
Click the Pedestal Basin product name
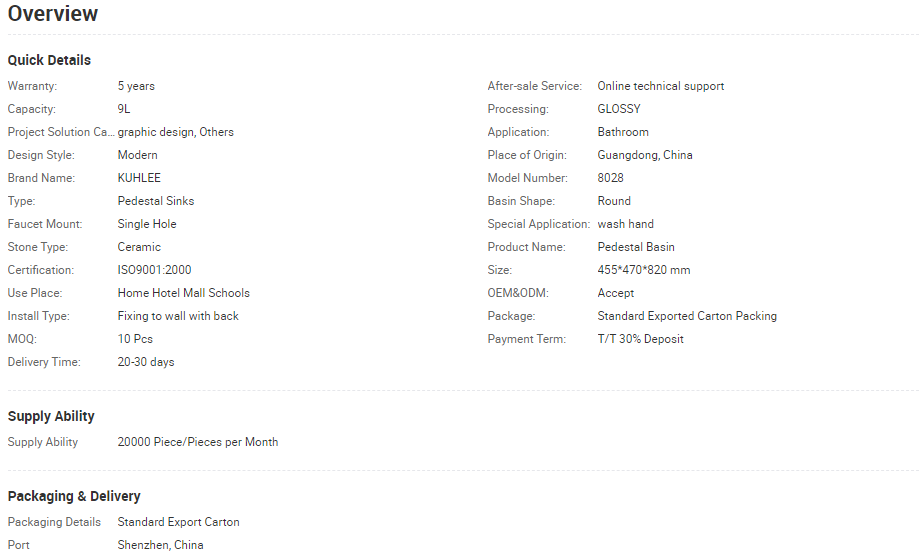point(636,247)
